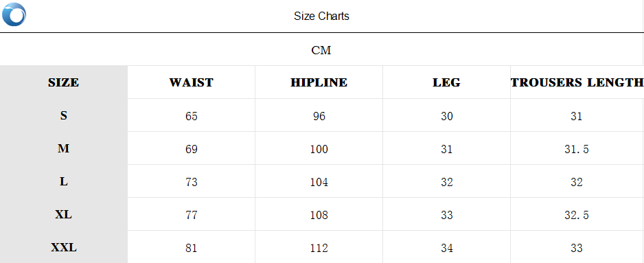Click hipline value 112 cell
Image resolution: width=644 pixels, height=263 pixels.
pyautogui.click(x=319, y=248)
